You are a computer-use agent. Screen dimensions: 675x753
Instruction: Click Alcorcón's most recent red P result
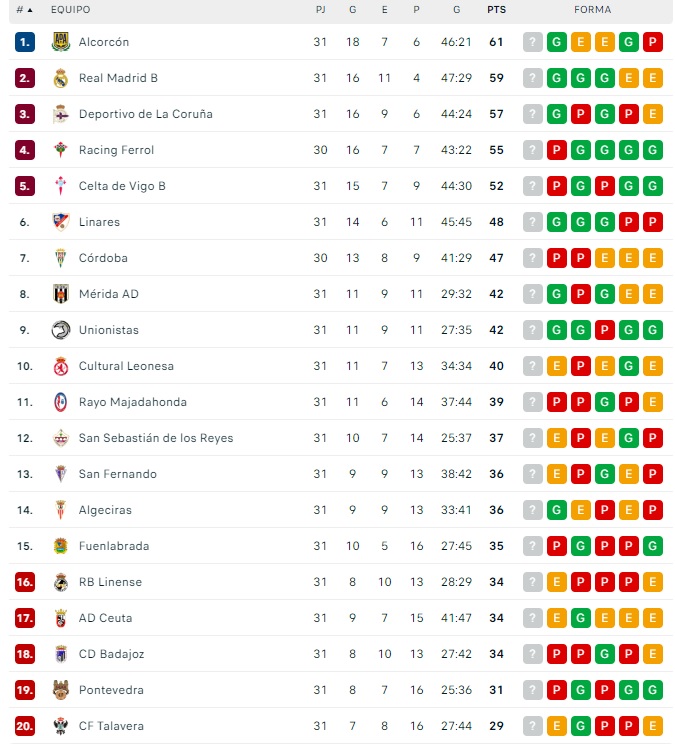[653, 42]
